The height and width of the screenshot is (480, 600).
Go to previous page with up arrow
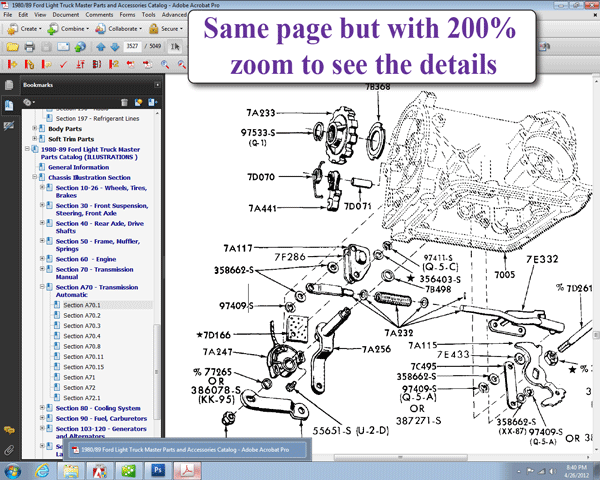[101, 47]
